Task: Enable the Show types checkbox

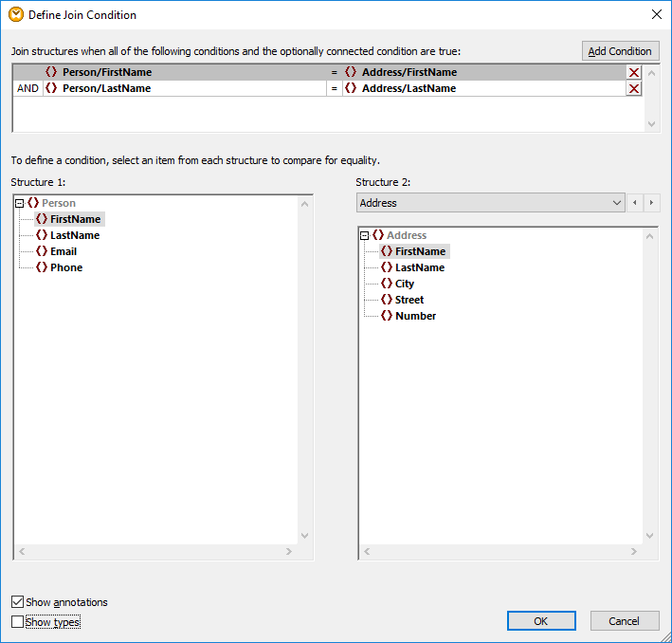Action: pos(17,621)
